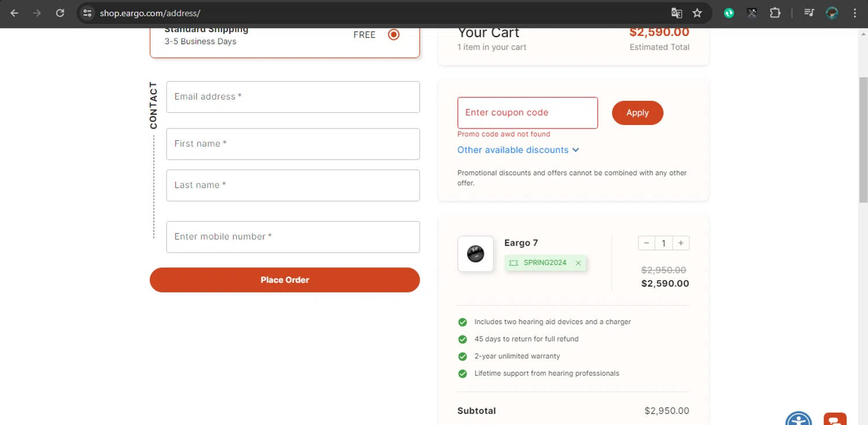Click the Your Cart heading
The height and width of the screenshot is (425, 868).
[x=488, y=33]
